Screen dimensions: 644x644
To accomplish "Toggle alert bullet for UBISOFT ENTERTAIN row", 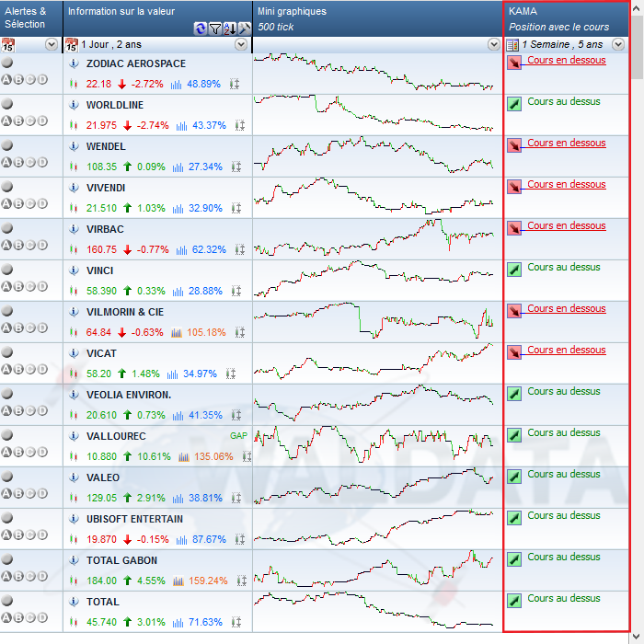I will 7,518.
